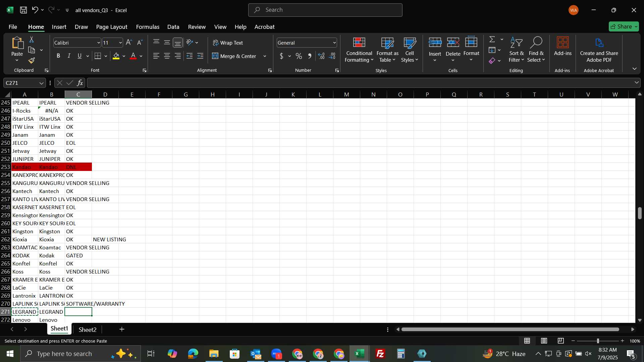Click the Fill down arrow icon
This screenshot has height=362, width=644.
492,50
